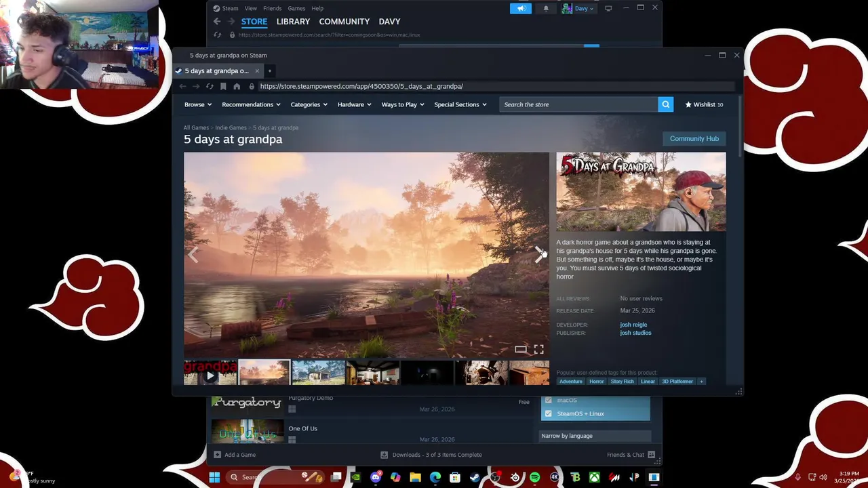Click the Friends & Chat icon
This screenshot has height=488, width=868.
click(x=651, y=455)
